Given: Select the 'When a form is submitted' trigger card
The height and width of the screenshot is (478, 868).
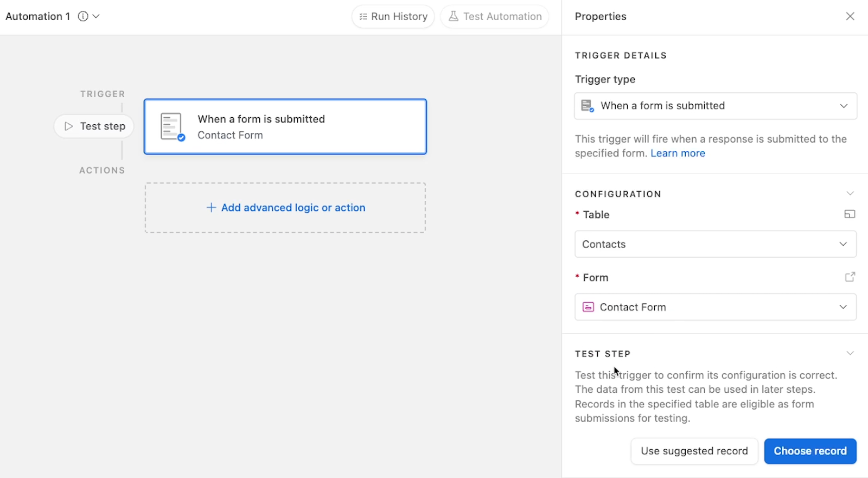Looking at the screenshot, I should [285, 126].
